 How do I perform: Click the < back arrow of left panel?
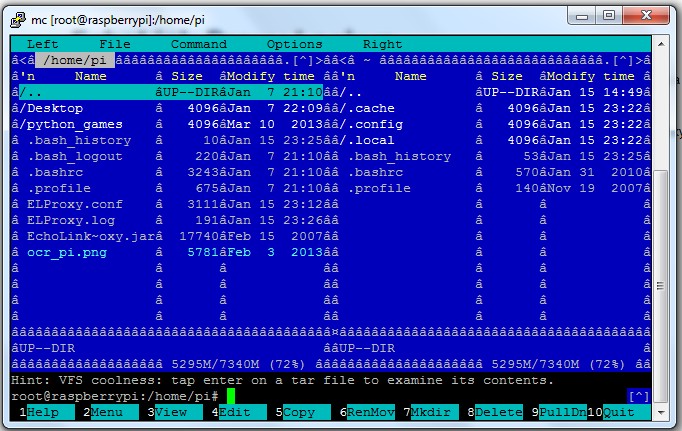coord(23,60)
